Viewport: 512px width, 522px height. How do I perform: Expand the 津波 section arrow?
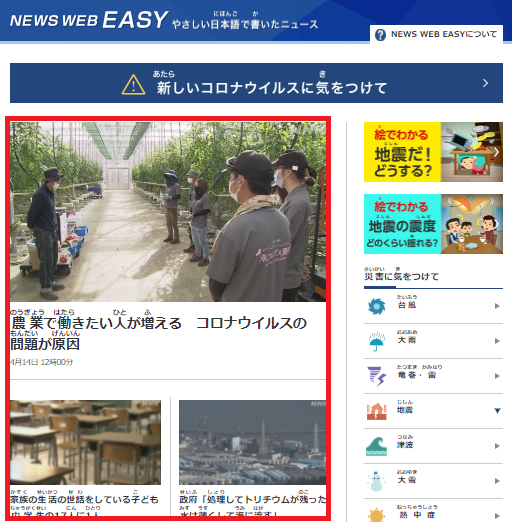(497, 446)
